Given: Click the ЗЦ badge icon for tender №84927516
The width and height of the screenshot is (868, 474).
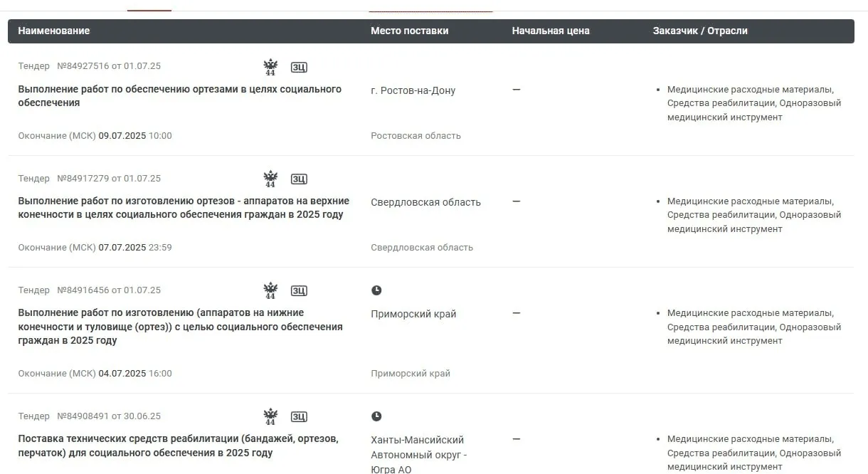Looking at the screenshot, I should [x=299, y=67].
